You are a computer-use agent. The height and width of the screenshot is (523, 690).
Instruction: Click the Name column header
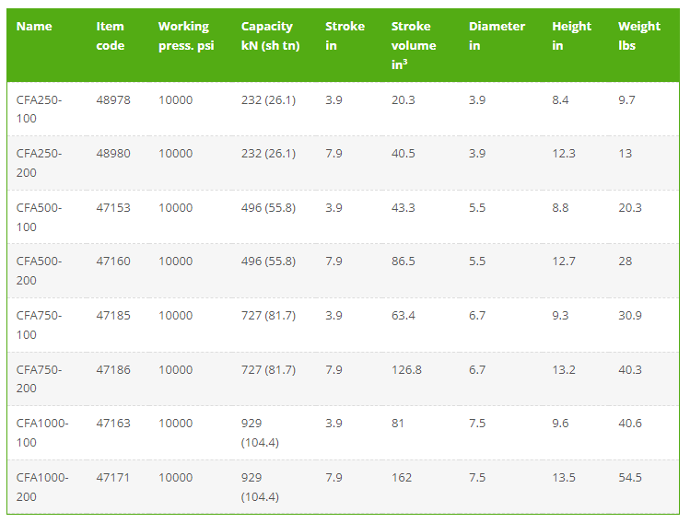coord(34,26)
